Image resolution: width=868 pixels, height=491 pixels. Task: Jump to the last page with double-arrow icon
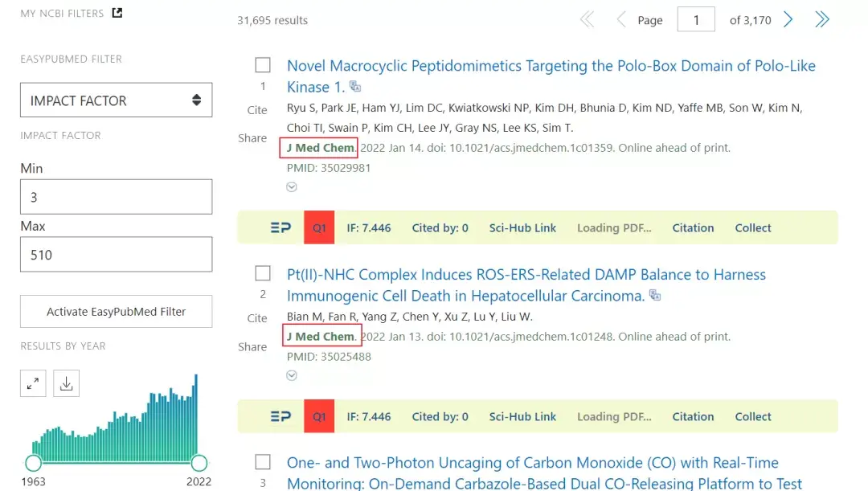coord(821,18)
